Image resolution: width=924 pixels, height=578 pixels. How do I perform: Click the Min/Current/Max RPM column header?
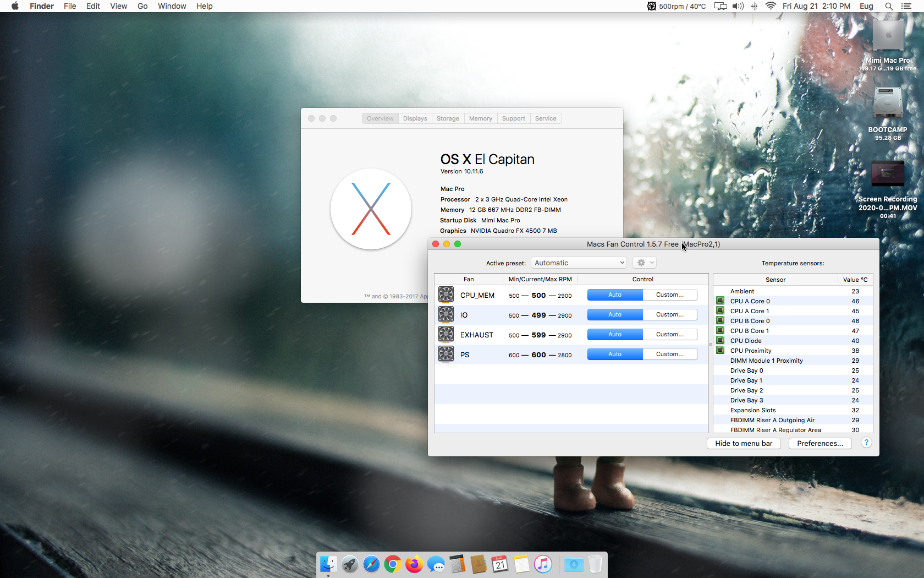pos(540,279)
